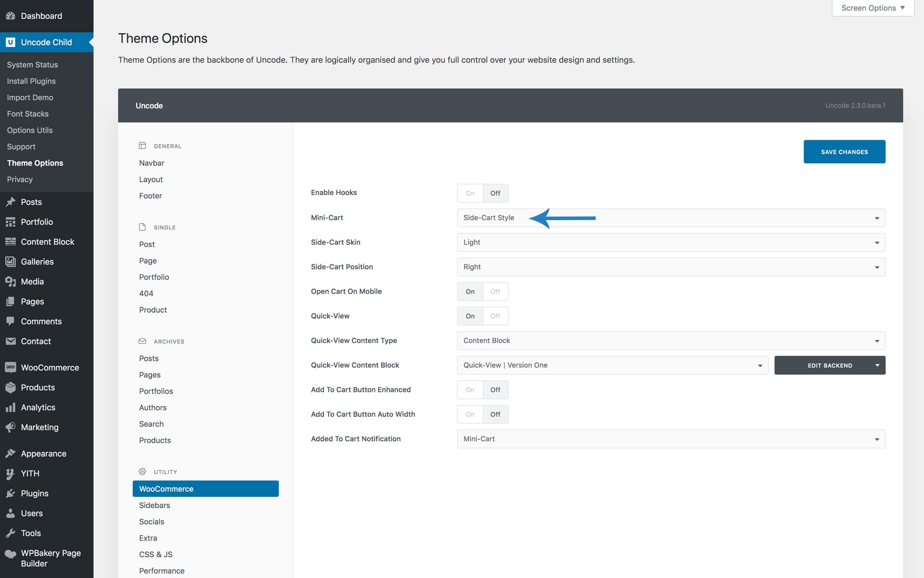
Task: Open Added To Cart Notification dropdown
Action: [670, 439]
